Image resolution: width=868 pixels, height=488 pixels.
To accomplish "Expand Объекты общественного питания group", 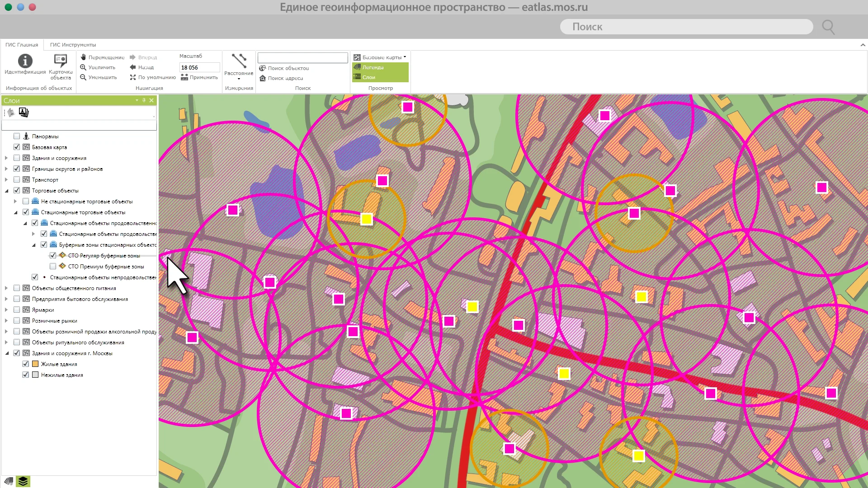I will (x=6, y=288).
